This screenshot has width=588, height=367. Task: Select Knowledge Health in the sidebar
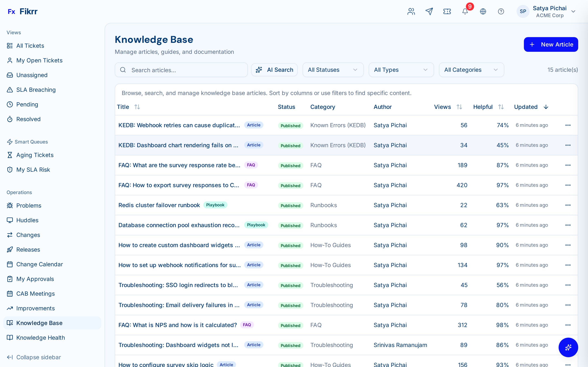[x=40, y=337]
